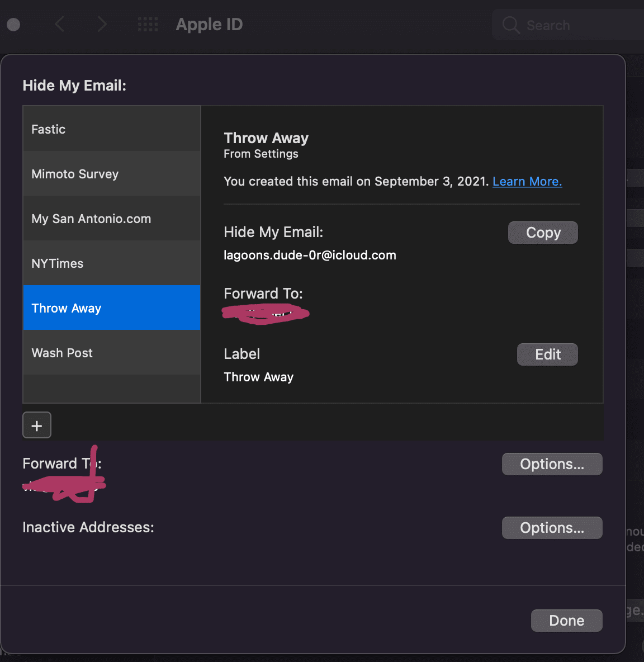
Task: Focus the Search field
Action: 581,25
